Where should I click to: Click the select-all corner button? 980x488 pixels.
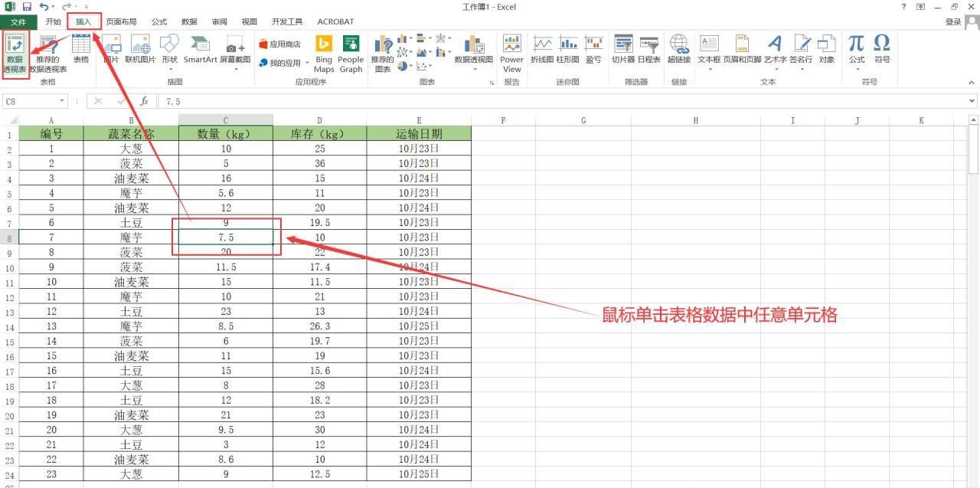[9, 120]
